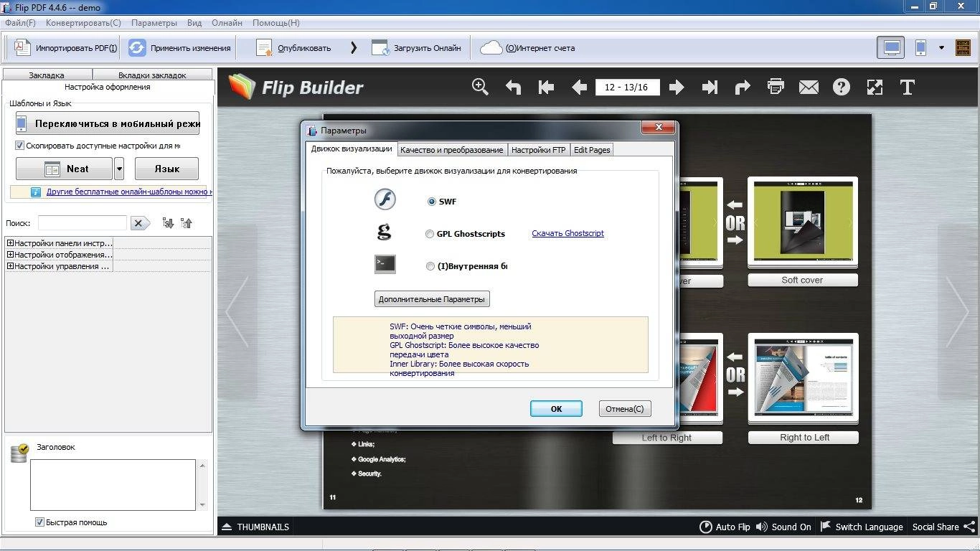Screen dimensions: 980x551
Task: Toggle fullscreen icon in viewer toolbar
Action: point(875,88)
